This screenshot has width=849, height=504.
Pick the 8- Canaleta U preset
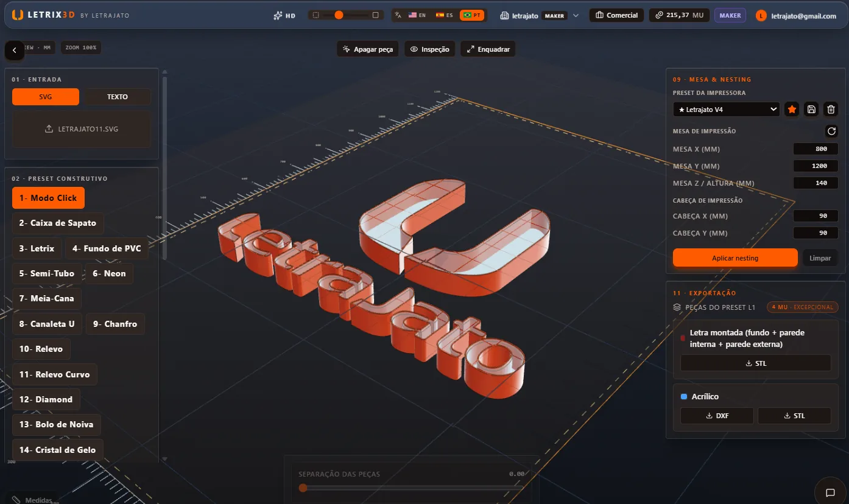tap(47, 324)
